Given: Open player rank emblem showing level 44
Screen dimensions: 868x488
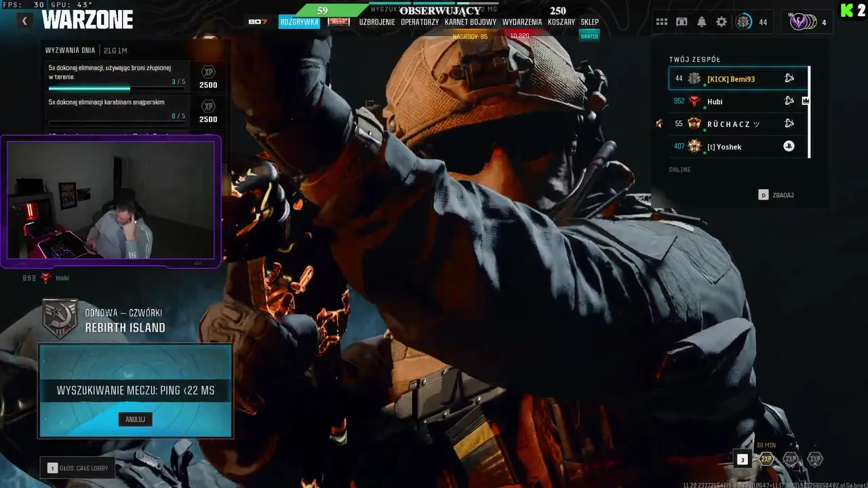Looking at the screenshot, I should coord(744,22).
